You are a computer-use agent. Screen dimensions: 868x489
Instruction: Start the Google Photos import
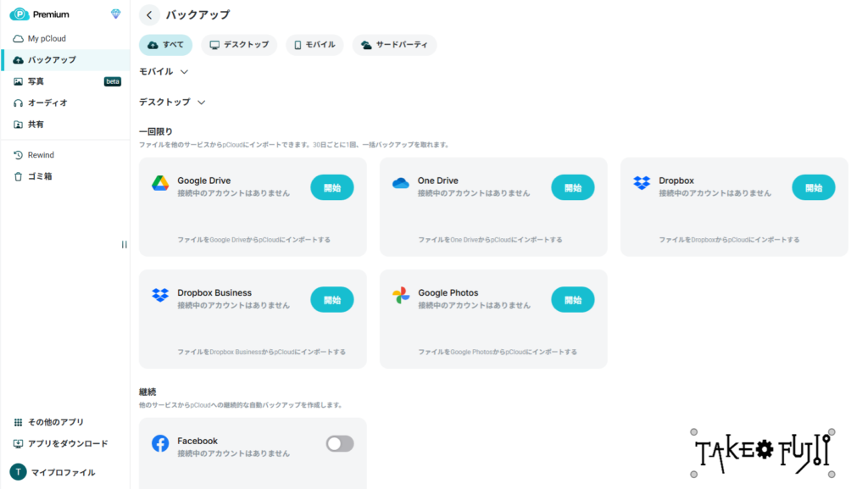point(572,299)
